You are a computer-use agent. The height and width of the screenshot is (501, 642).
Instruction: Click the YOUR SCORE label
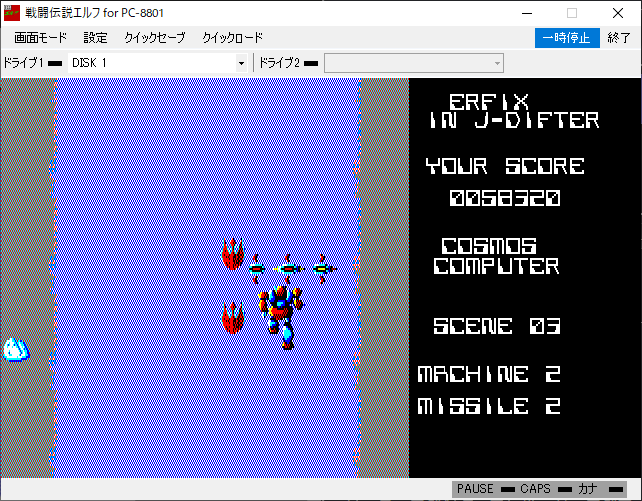pos(505,166)
